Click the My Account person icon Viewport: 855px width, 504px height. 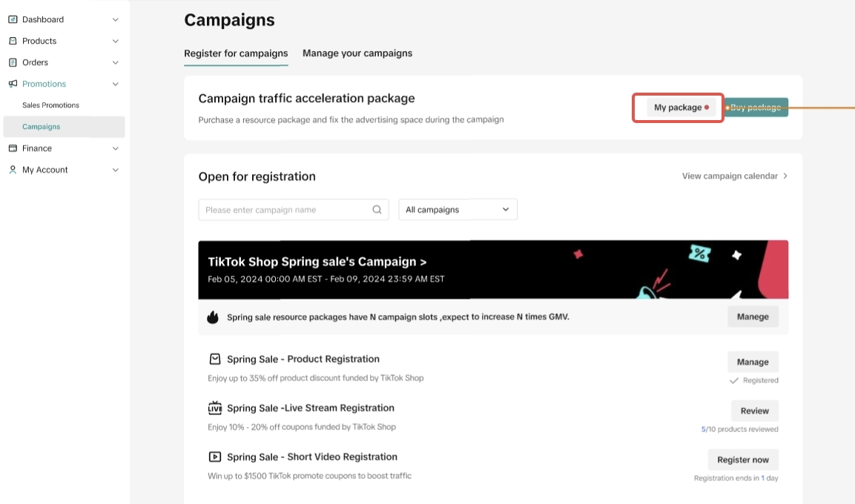point(13,170)
